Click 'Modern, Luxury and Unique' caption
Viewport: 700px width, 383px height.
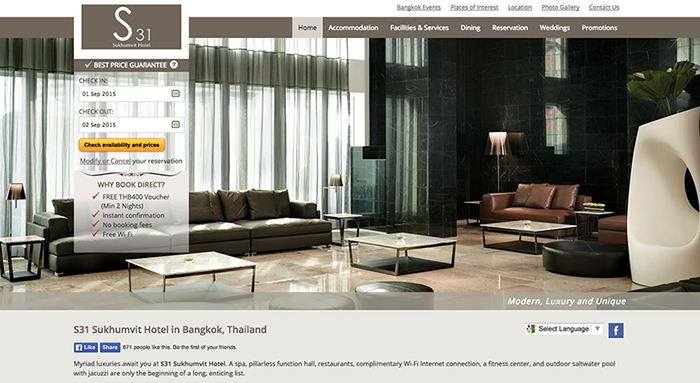[x=567, y=301]
